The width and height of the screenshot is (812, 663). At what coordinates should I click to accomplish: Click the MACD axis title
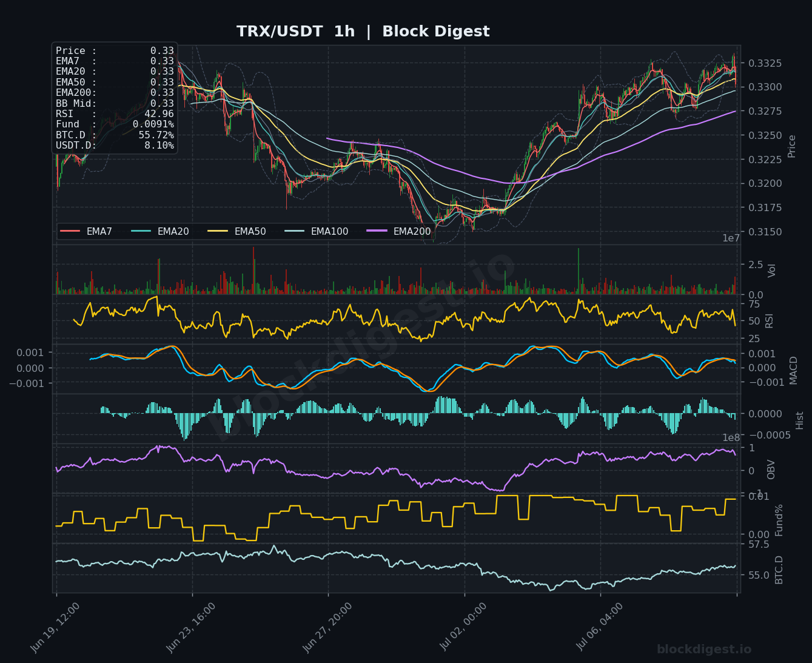(794, 369)
